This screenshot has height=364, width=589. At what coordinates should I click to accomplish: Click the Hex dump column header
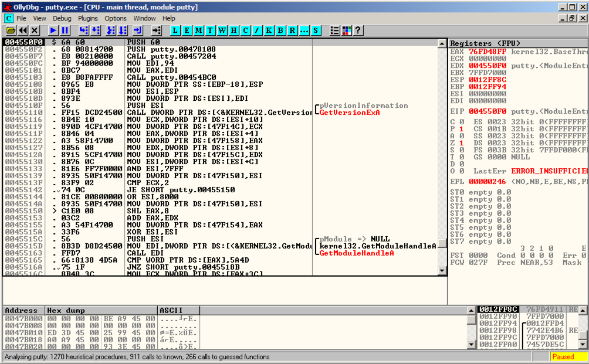coord(101,310)
